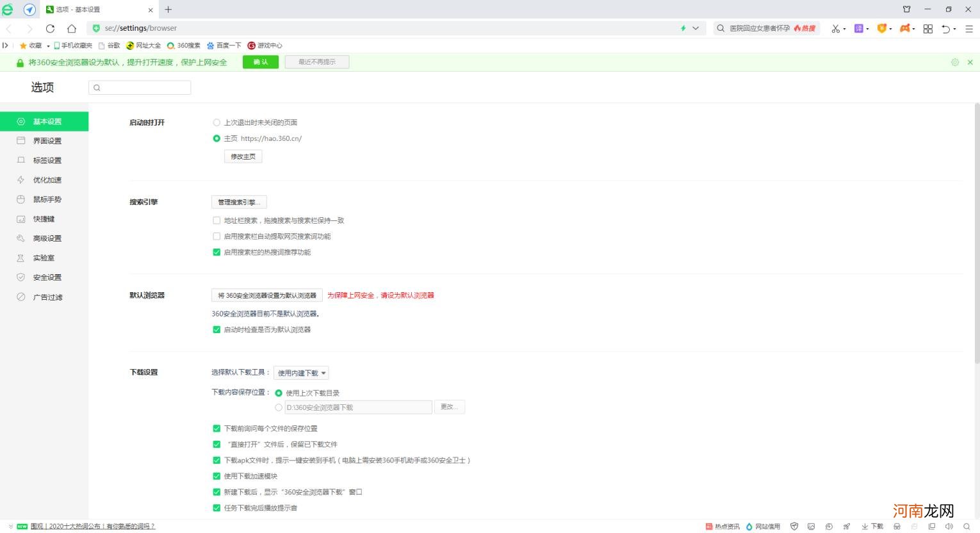This screenshot has width=980, height=533.
Task: Toggle 地址栏搜索，拖拽搜索与搜索栏保持一致 checkbox
Action: click(x=216, y=220)
